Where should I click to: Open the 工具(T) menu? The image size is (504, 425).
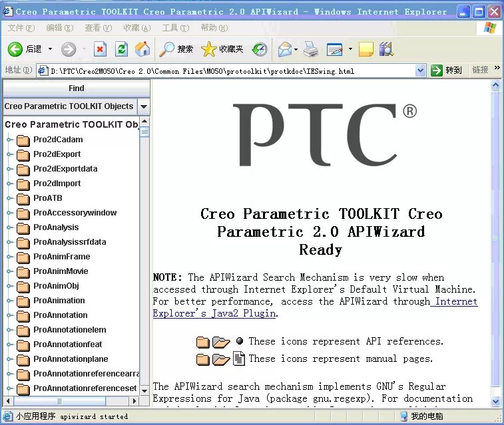(x=175, y=28)
